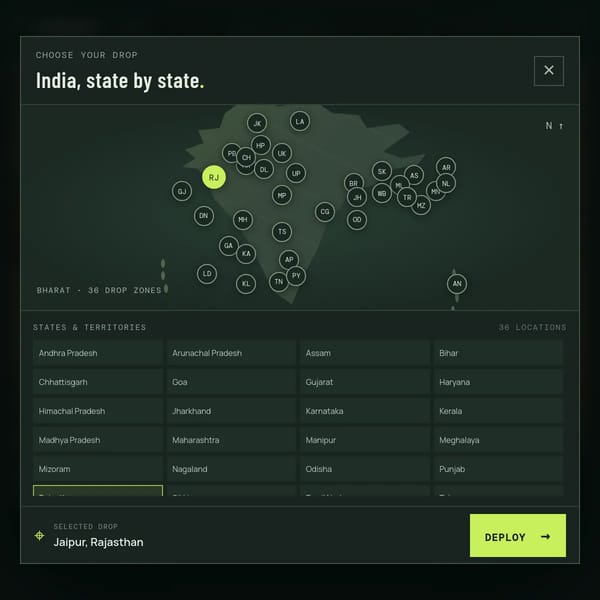Screen dimensions: 600x600
Task: Select the NL map marker
Action: pos(446,183)
